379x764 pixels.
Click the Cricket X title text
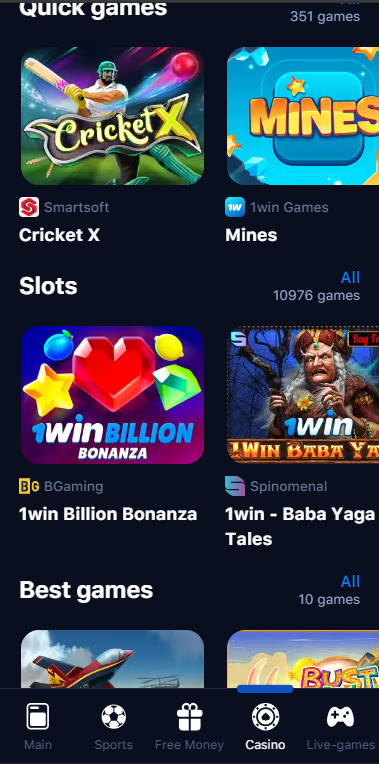click(59, 235)
